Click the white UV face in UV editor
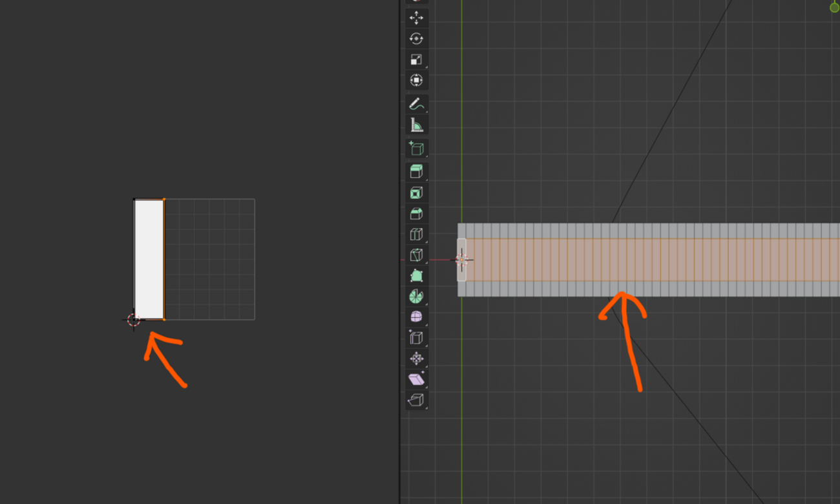840x504 pixels. coord(149,259)
